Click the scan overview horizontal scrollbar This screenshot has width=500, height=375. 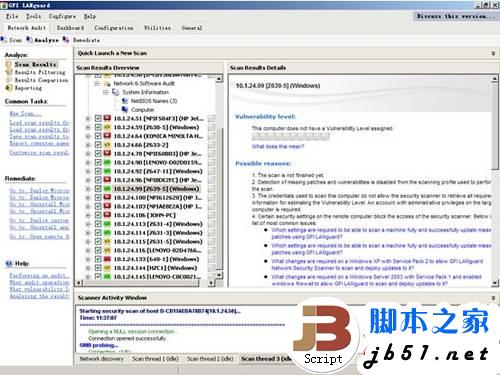point(141,283)
